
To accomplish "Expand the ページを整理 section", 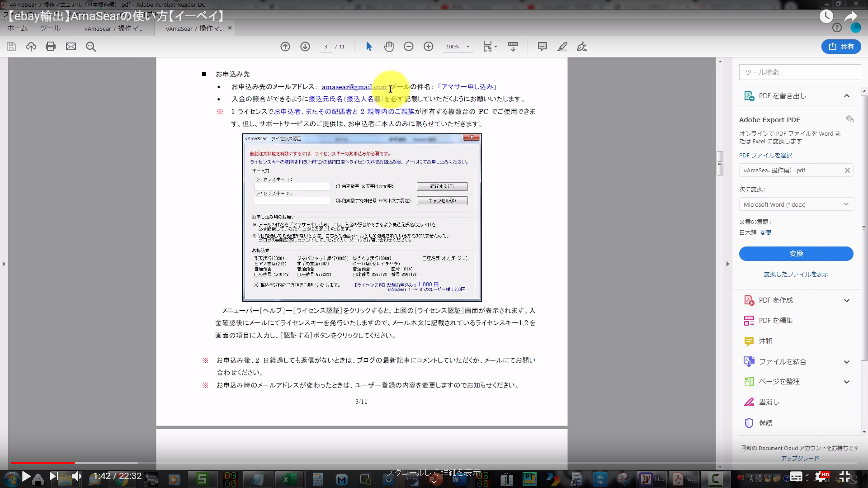I will click(x=846, y=382).
